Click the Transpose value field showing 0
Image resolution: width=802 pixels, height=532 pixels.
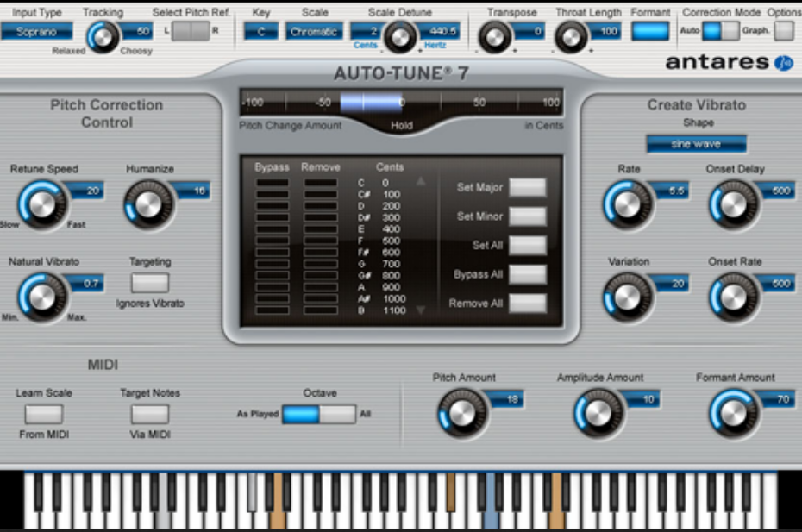(529, 31)
